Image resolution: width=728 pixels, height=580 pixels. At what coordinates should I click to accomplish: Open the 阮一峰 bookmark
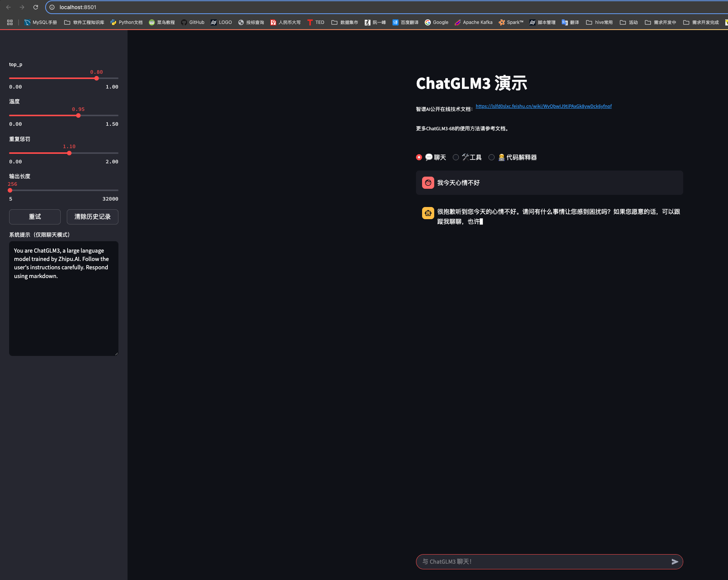point(375,22)
